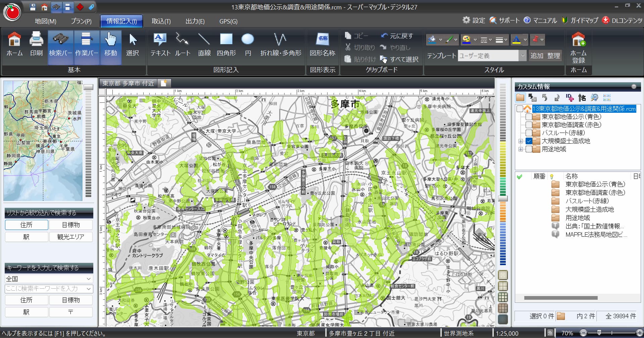The image size is (644, 338).
Task: Click the 印刷 print icon
Action: point(36,44)
